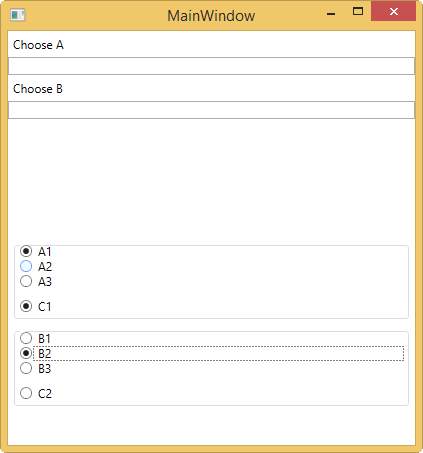
Task: Choose the B3 radio button
Action: 26,368
